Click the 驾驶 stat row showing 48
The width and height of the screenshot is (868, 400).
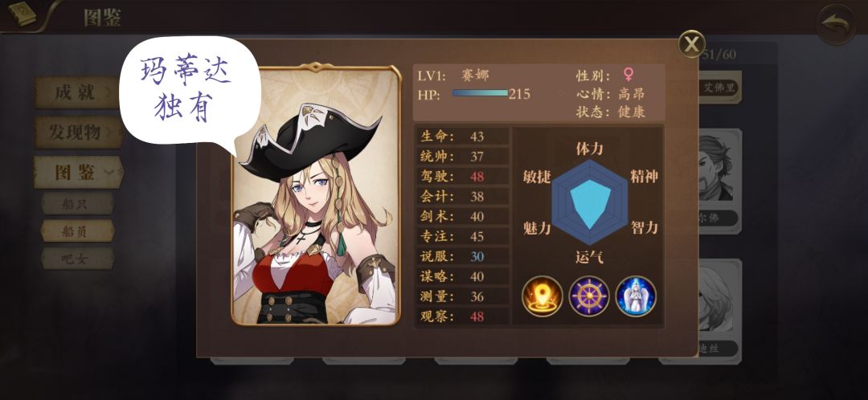[x=462, y=177]
